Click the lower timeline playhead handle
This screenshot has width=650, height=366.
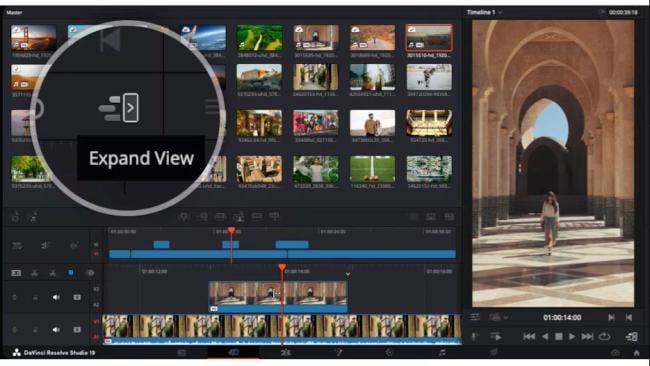282,267
